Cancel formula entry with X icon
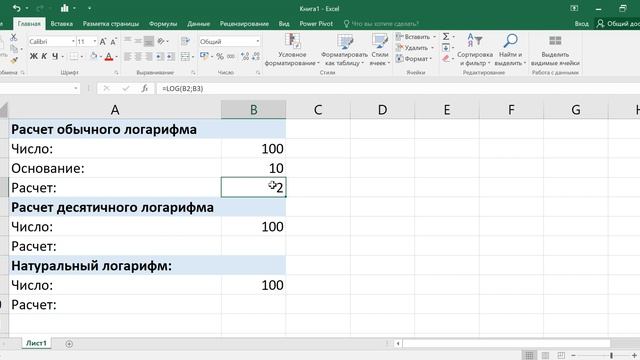Image resolution: width=640 pixels, height=360 pixels. tap(107, 88)
